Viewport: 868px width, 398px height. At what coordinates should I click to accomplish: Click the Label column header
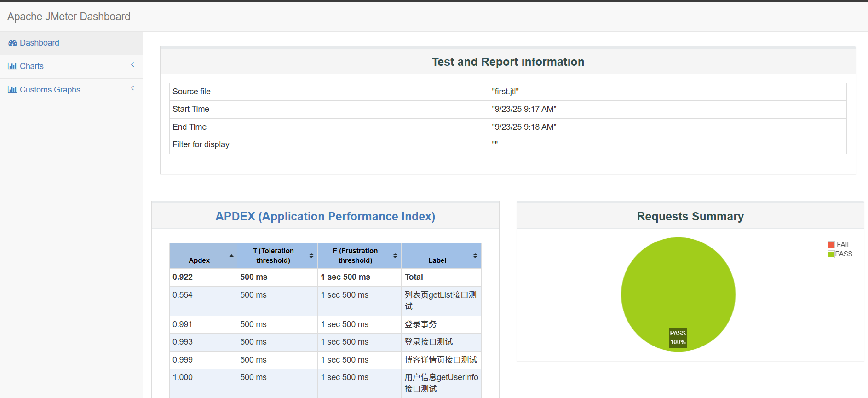coord(442,256)
